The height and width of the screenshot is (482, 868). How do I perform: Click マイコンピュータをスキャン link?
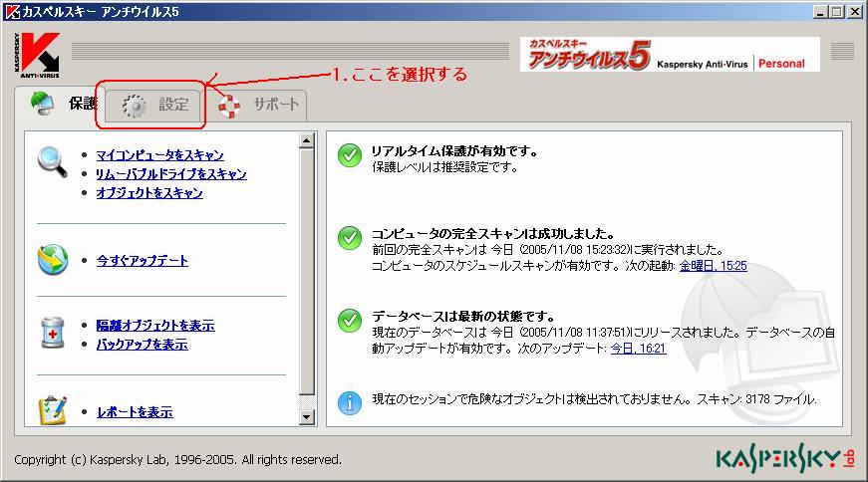pyautogui.click(x=160, y=155)
